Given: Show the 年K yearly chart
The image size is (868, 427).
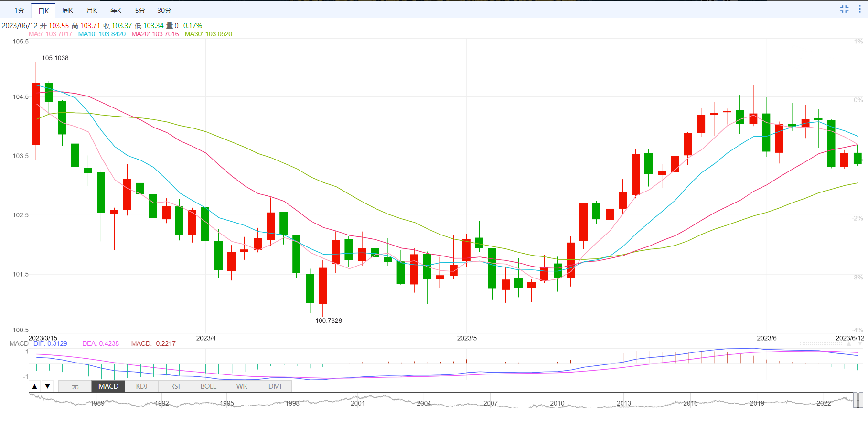Looking at the screenshot, I should pyautogui.click(x=116, y=11).
